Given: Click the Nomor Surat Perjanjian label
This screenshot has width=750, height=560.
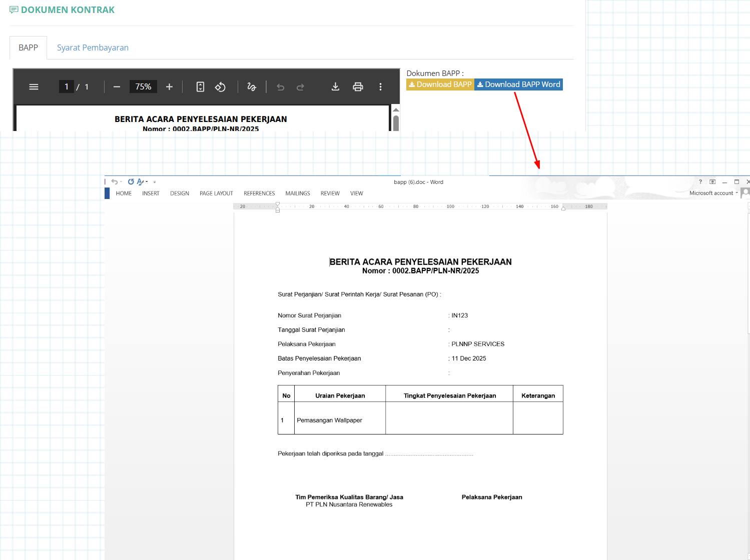Looking at the screenshot, I should pyautogui.click(x=309, y=315).
